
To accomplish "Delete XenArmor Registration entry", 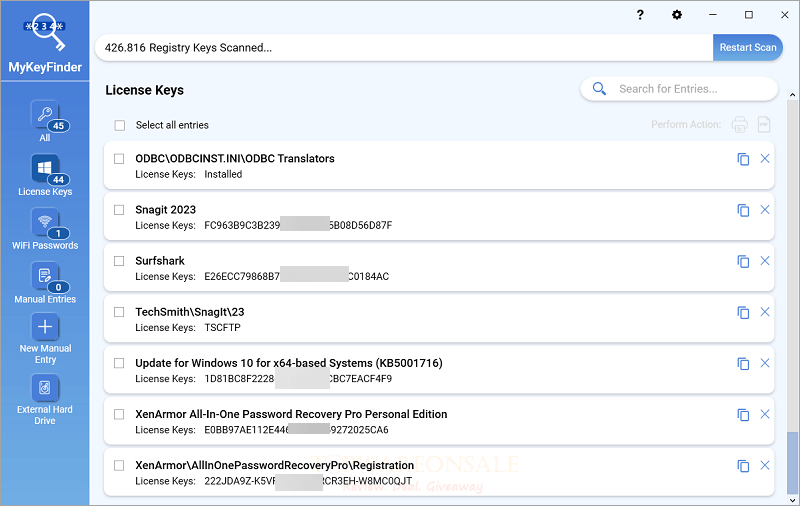I will (x=765, y=465).
